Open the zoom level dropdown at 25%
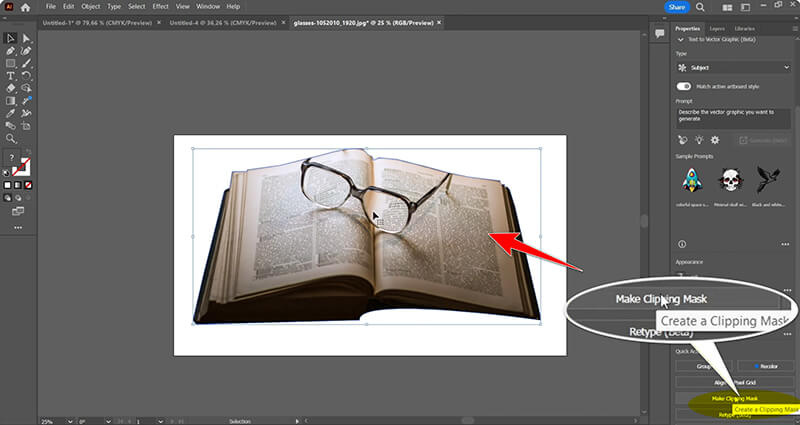Image resolution: width=800 pixels, height=425 pixels. tap(51, 421)
